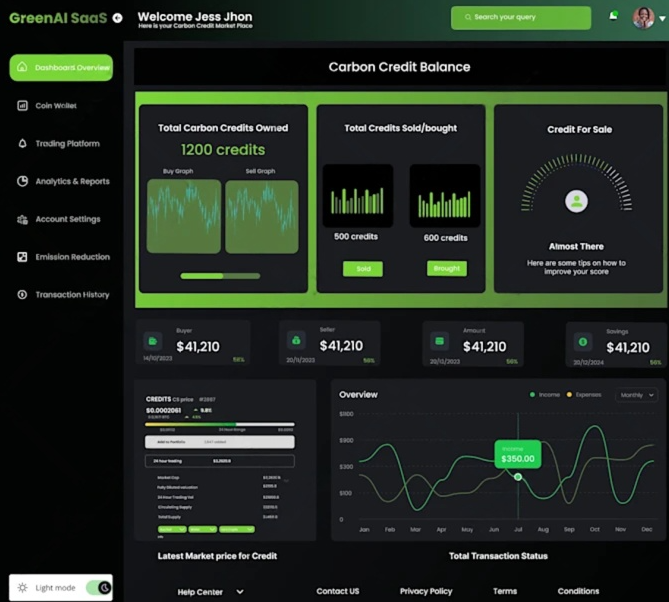Click the Savings dollar icon
669x602 pixels.
(x=583, y=341)
